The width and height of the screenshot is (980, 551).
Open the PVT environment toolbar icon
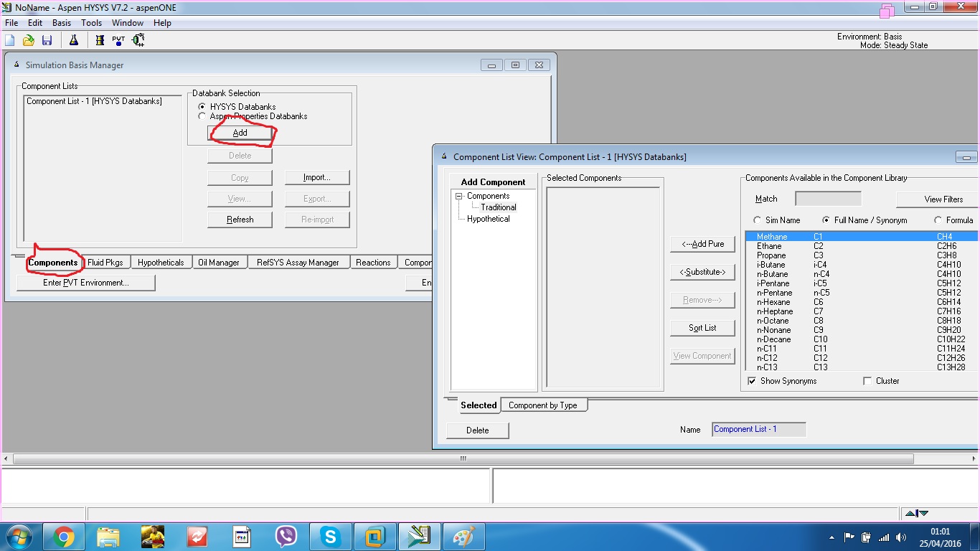[117, 40]
